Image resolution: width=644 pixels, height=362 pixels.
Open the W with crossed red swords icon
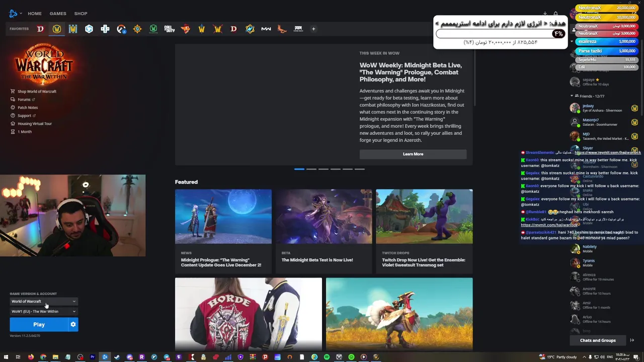[218, 29]
